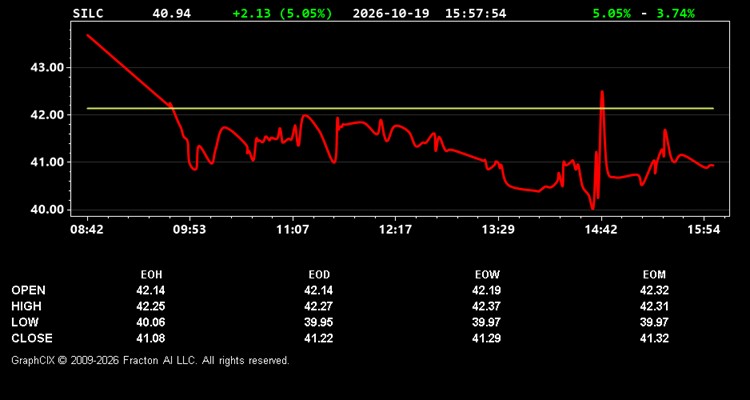
Task: Select EOD LOW cell 39.95
Action: coord(319,322)
